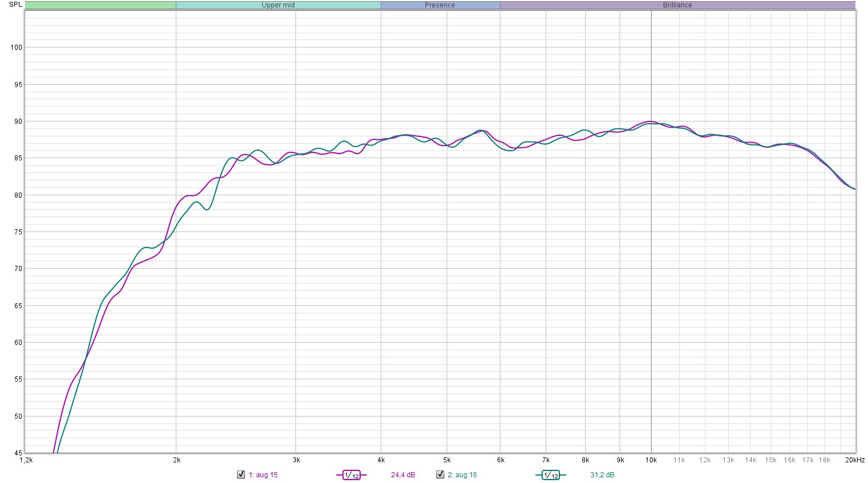868x483 pixels.
Task: Click the "Presence" frequency band label
Action: pos(440,5)
